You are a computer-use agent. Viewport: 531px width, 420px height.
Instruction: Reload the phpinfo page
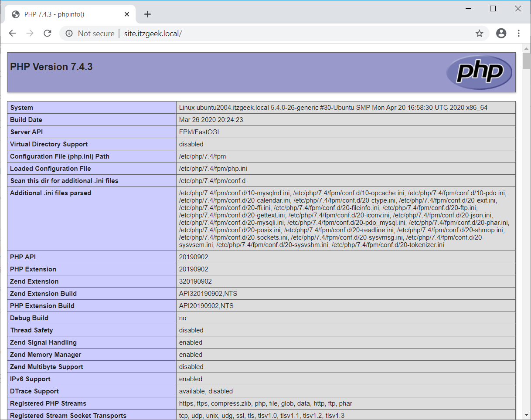point(48,34)
